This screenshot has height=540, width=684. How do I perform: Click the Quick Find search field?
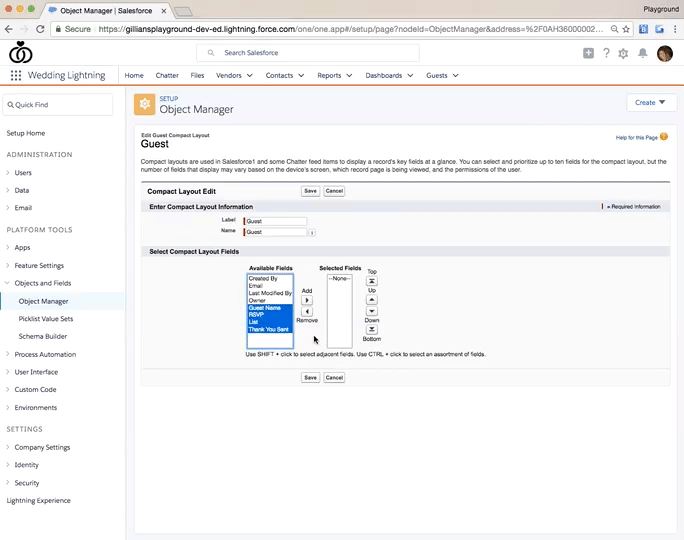[x=58, y=105]
